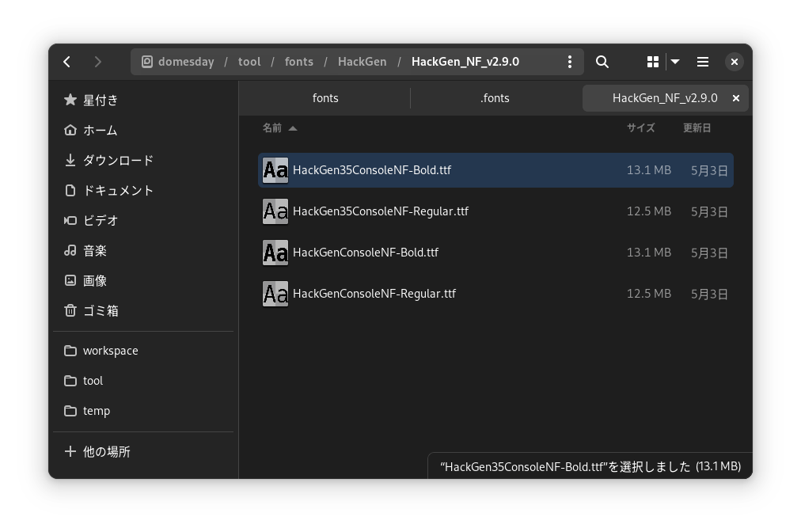Open the temp bookmark
Image resolution: width=801 pixels, height=532 pixels.
pyautogui.click(x=143, y=411)
